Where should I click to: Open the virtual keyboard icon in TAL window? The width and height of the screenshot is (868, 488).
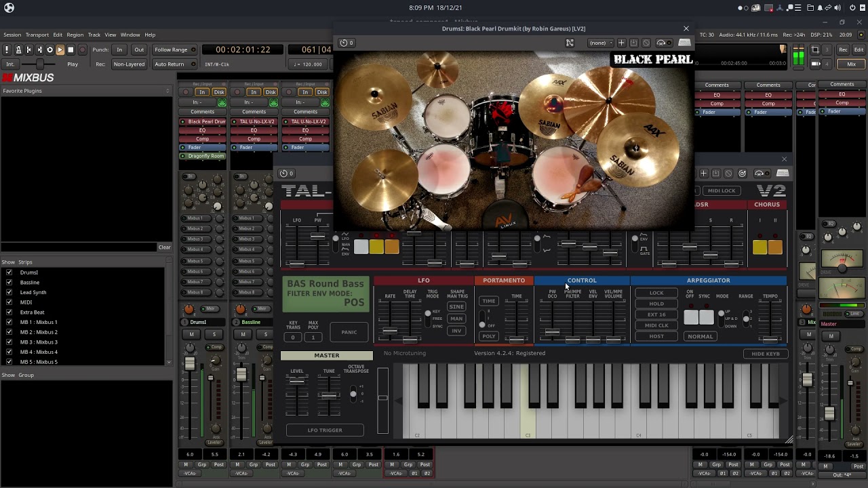click(x=783, y=174)
